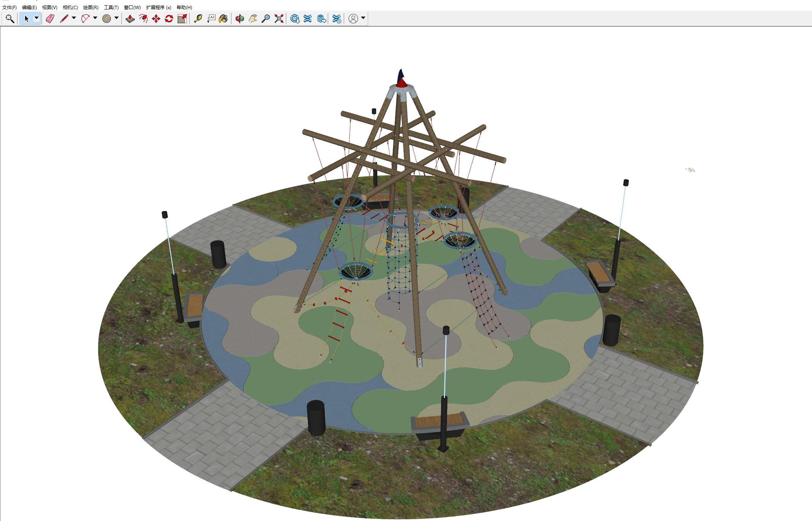Click the Extension Manager icon
The height and width of the screenshot is (521, 812).
click(337, 19)
